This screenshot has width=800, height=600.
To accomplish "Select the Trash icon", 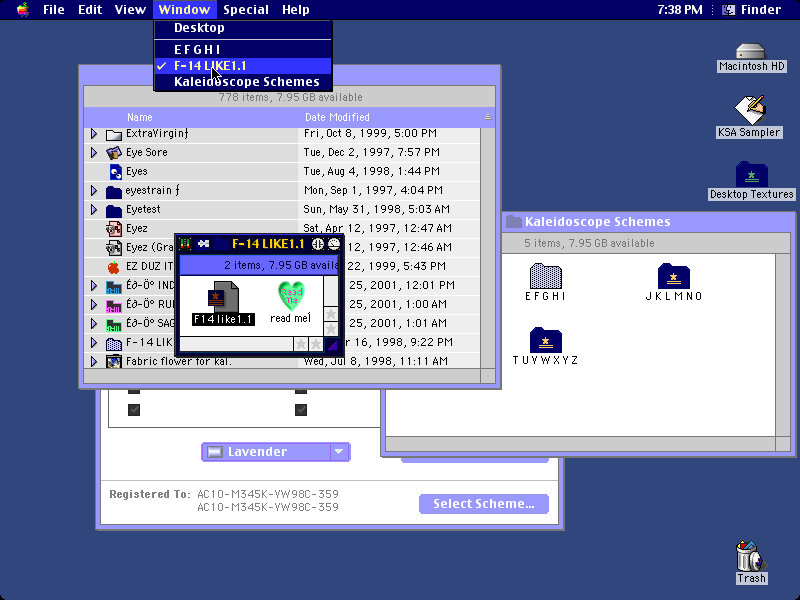I will coord(751,556).
